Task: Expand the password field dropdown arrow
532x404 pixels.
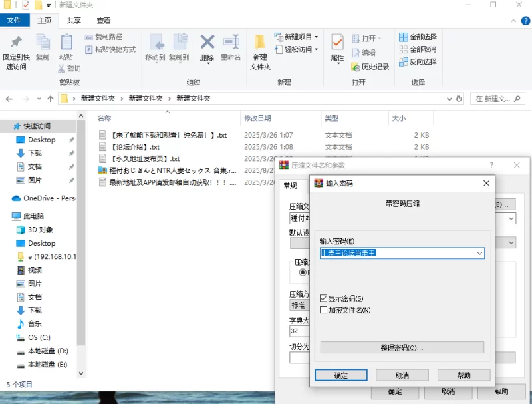Action: pos(479,253)
